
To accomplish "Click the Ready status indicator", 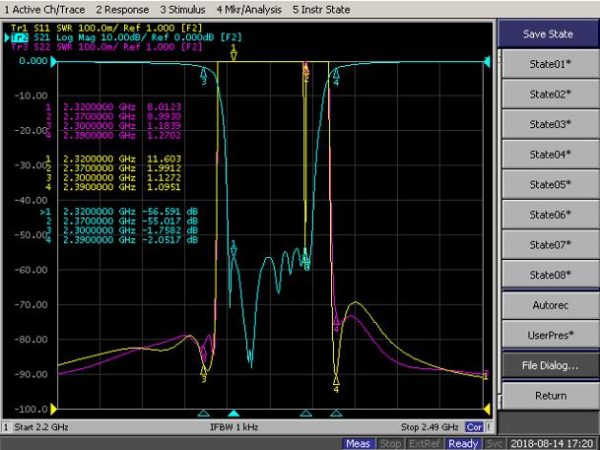I will (463, 443).
